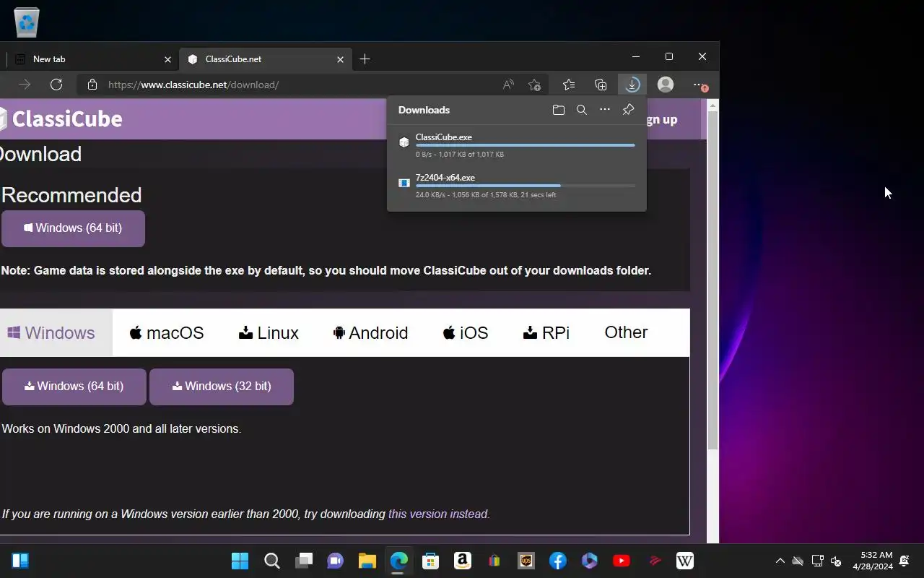Click the ClassiCube site logo
Image resolution: width=924 pixels, height=578 pixels.
coord(61,119)
